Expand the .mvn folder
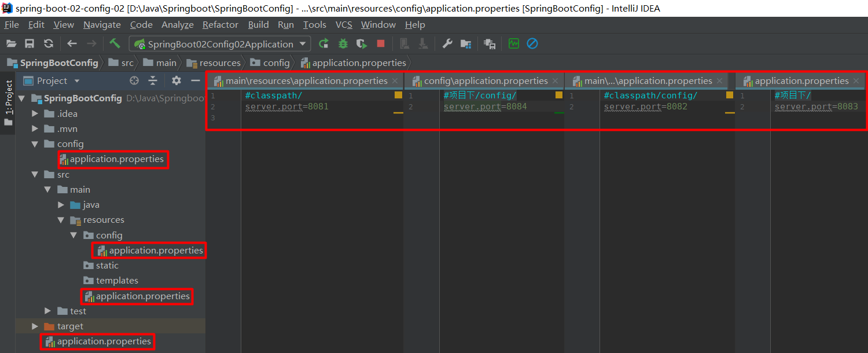 tap(35, 128)
